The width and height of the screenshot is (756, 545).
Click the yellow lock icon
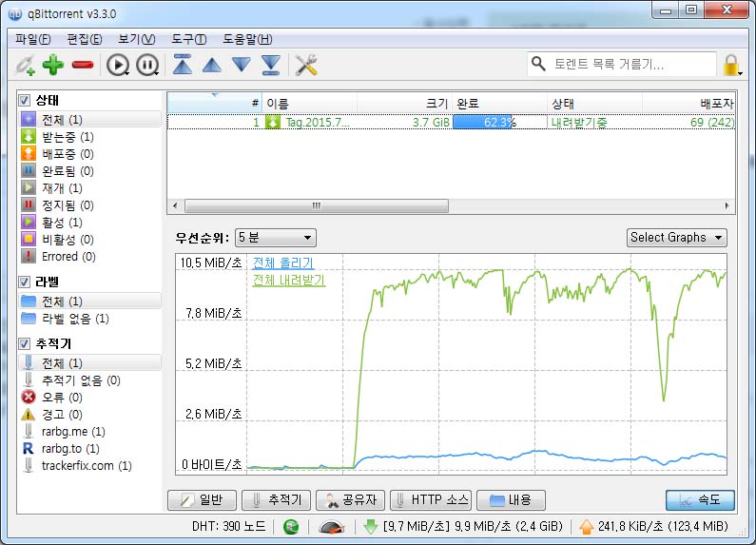[x=731, y=65]
